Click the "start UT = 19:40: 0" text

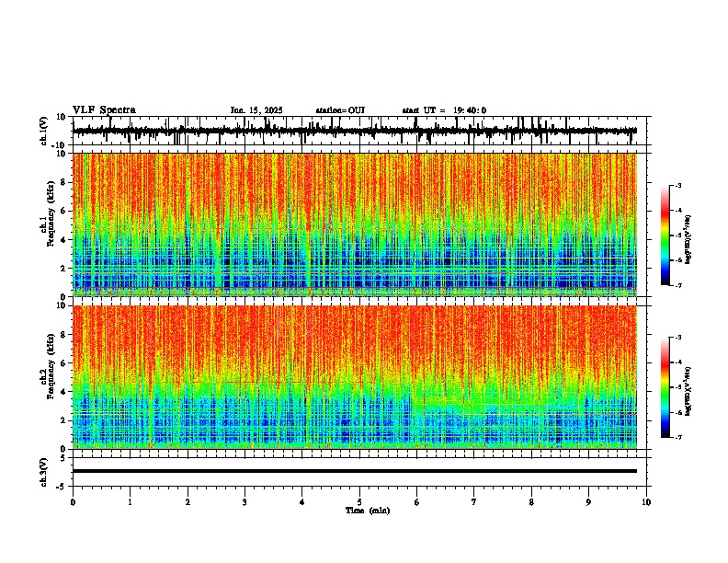[444, 110]
